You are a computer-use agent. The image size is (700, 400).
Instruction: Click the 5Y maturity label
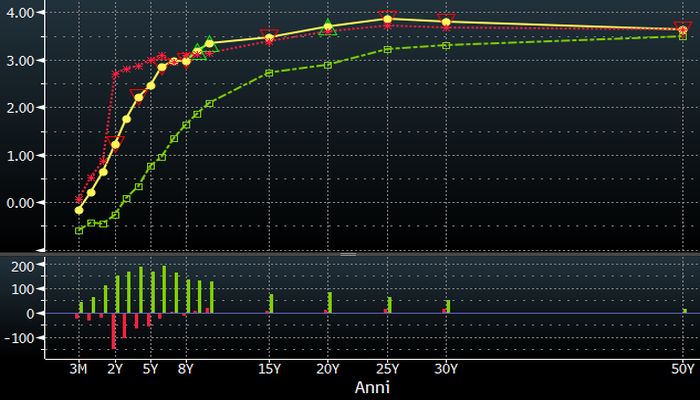[x=150, y=369]
